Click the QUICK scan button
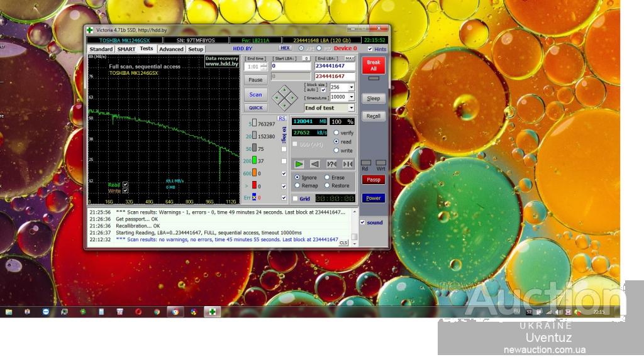This screenshot has height=362, width=644. (x=255, y=107)
